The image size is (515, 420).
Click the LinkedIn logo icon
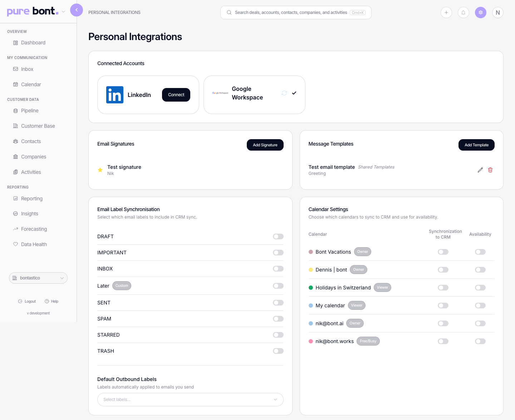115,95
